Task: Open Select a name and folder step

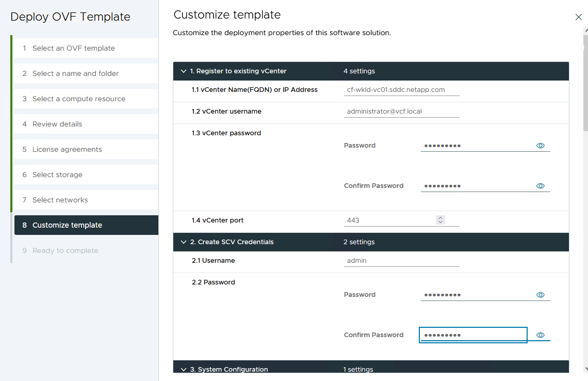Action: 75,73
